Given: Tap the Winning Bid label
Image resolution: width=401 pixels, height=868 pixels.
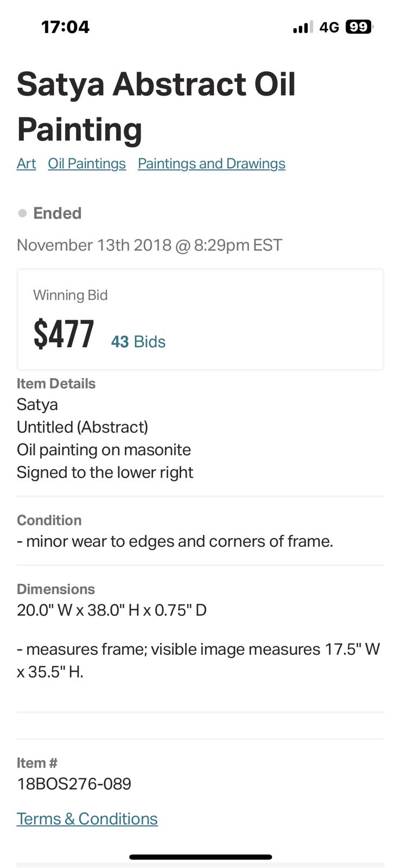Looking at the screenshot, I should 70,295.
